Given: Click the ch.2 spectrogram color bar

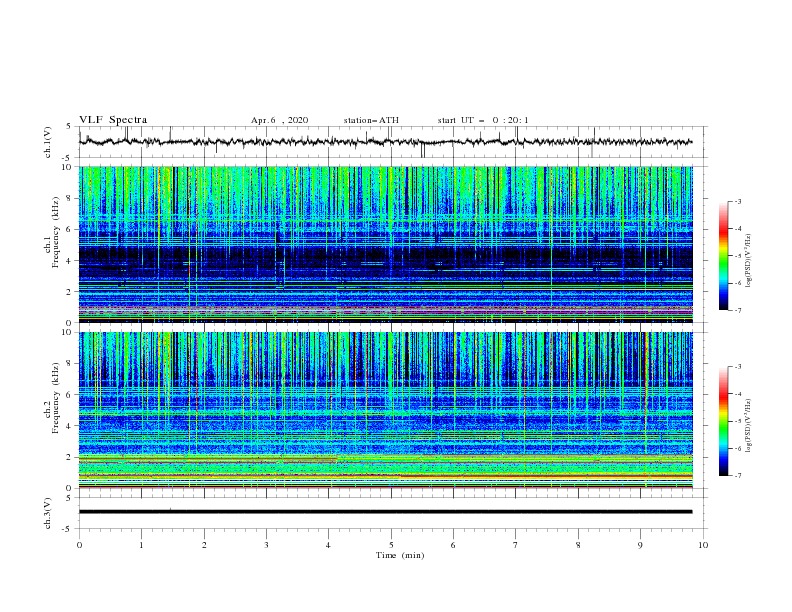Looking at the screenshot, I should [x=723, y=421].
